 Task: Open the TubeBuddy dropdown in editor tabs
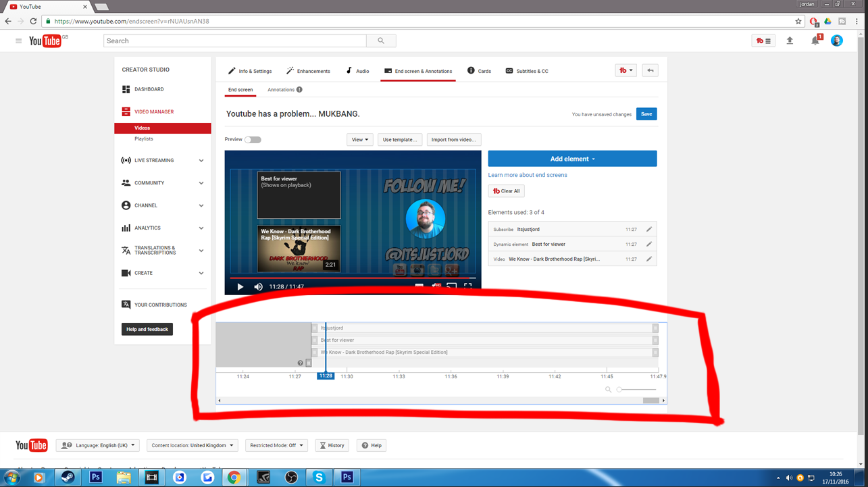click(x=626, y=70)
